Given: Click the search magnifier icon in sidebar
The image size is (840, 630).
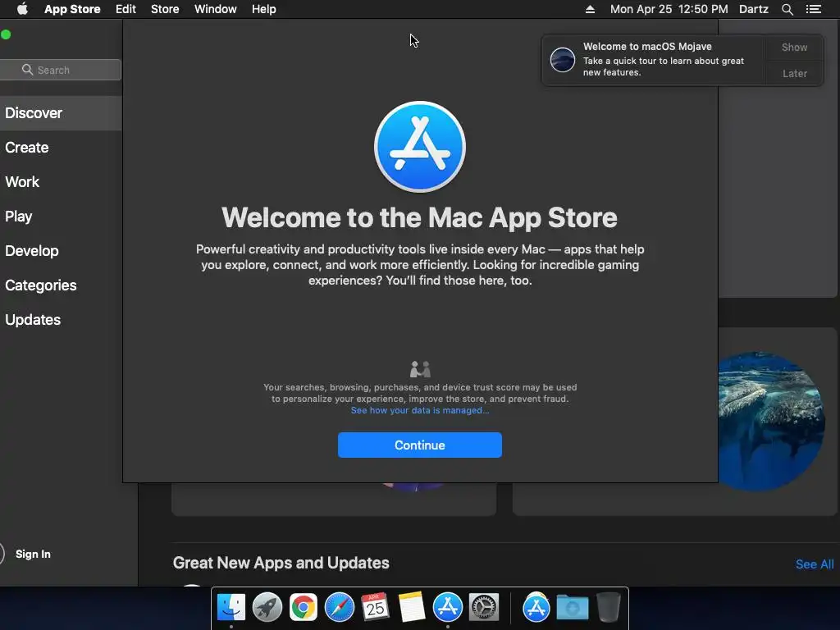Looking at the screenshot, I should [x=27, y=70].
